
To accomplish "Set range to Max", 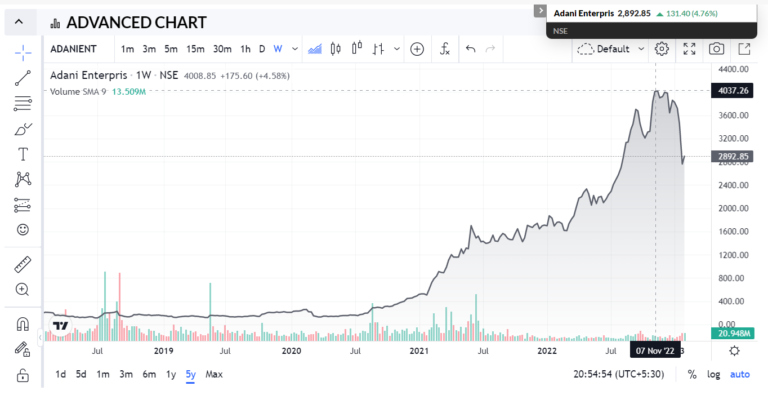I will (214, 374).
